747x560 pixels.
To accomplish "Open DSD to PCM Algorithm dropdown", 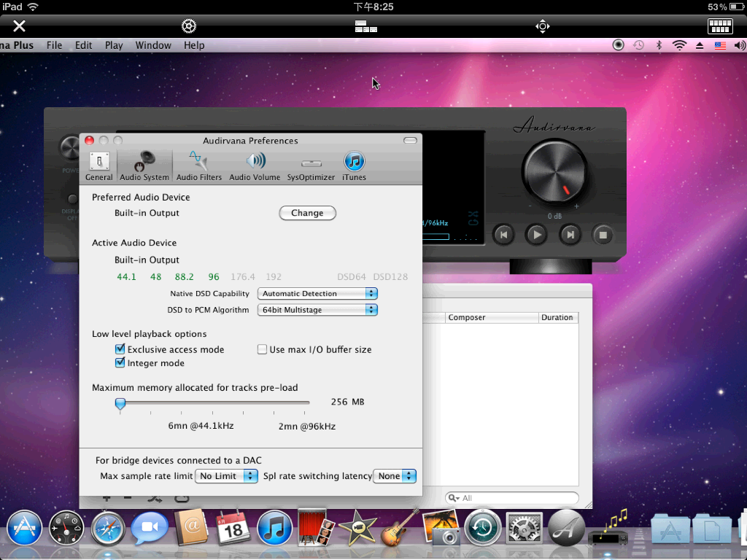I will (x=317, y=309).
